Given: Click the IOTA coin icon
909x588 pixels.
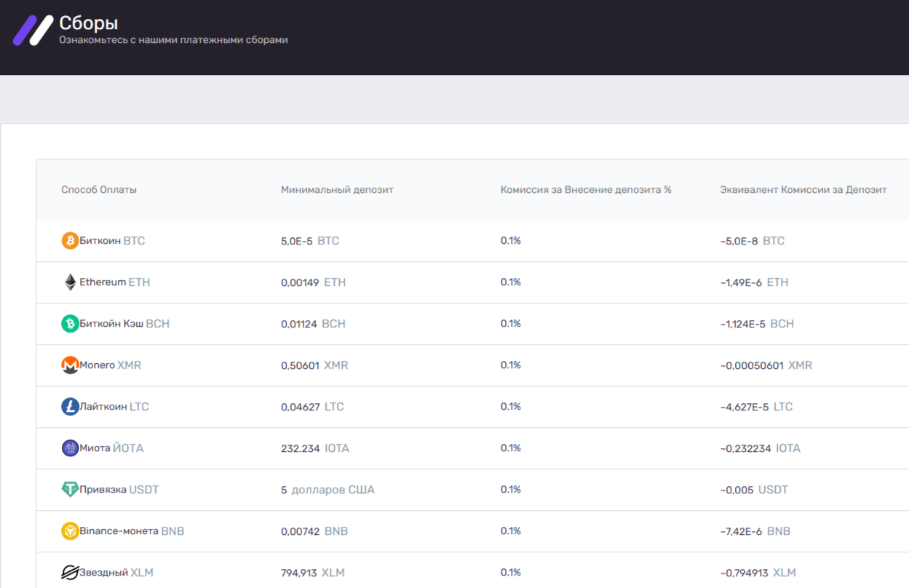Looking at the screenshot, I should coord(70,448).
